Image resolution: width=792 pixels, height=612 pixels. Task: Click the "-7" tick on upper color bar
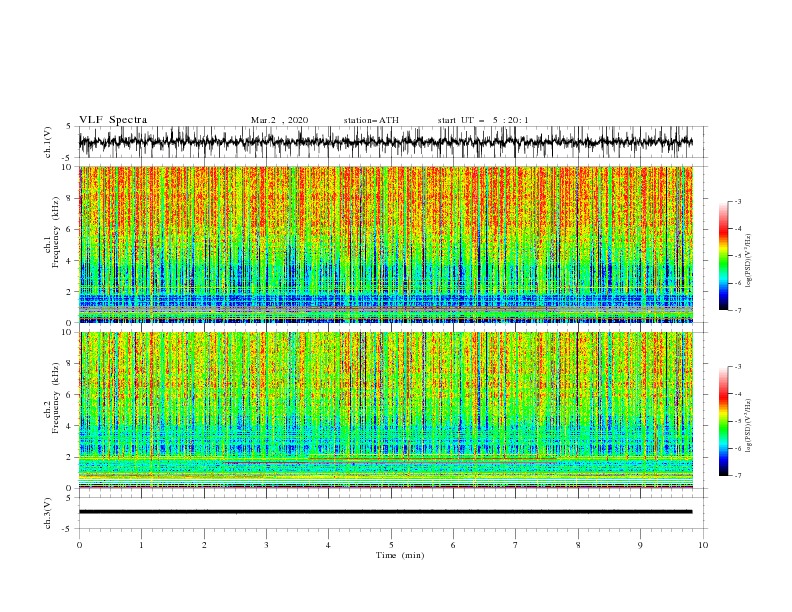(737, 310)
